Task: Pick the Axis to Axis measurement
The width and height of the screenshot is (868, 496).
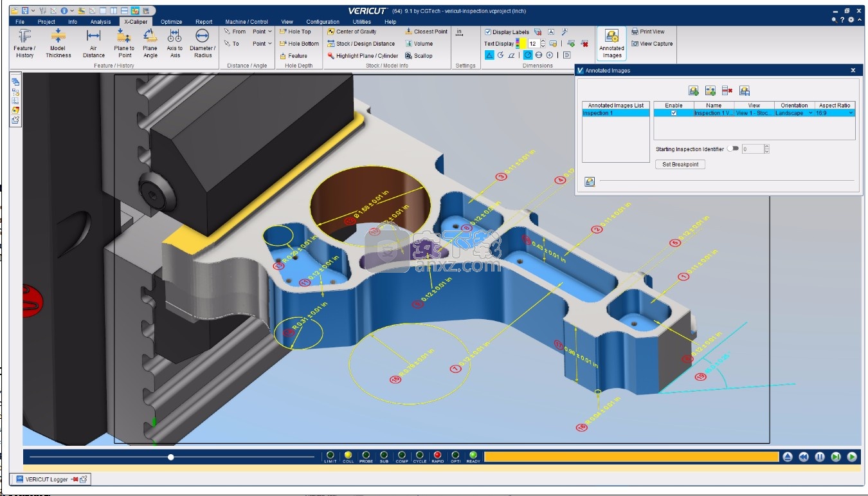Action: (x=174, y=43)
